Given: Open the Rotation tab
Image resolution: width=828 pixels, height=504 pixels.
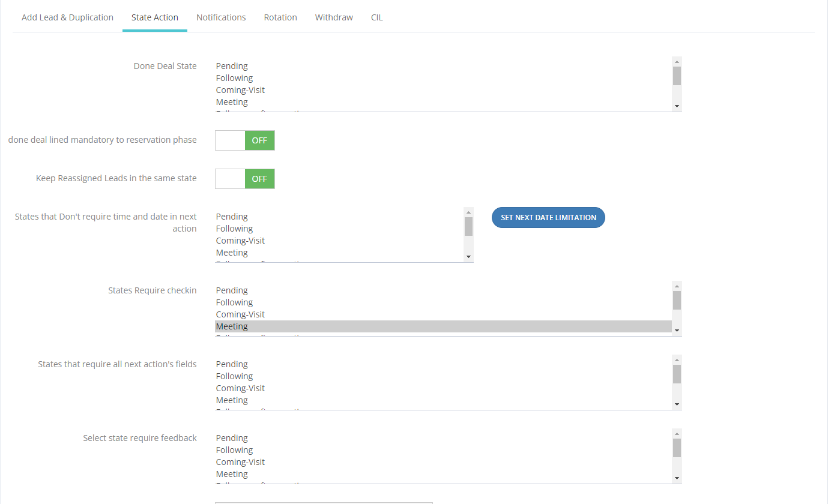Looking at the screenshot, I should pos(280,17).
